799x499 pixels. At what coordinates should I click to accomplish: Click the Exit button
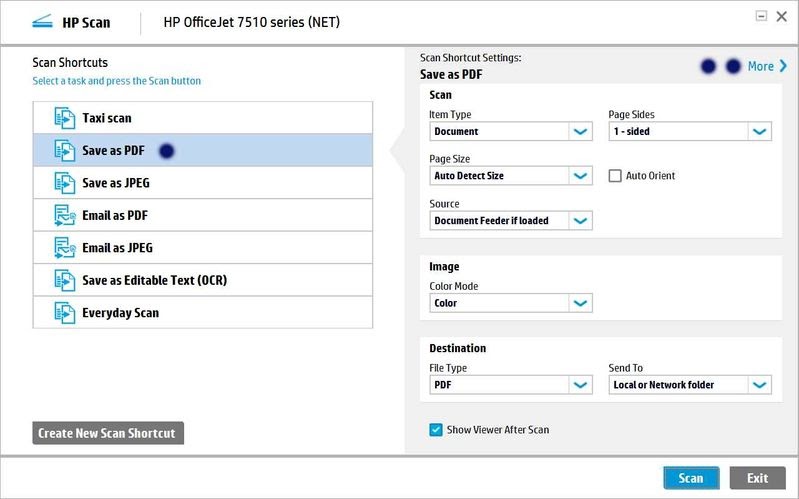pos(757,478)
